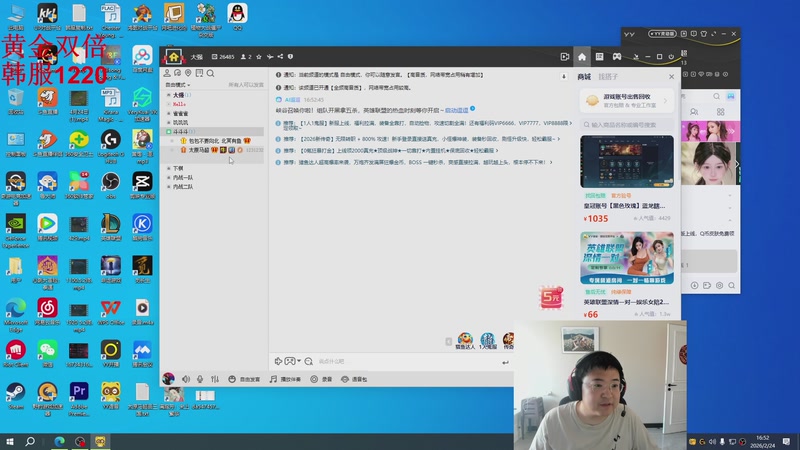Image resolution: width=800 pixels, height=450 pixels.
Task: Click the power icon in channel header
Action: click(x=671, y=57)
